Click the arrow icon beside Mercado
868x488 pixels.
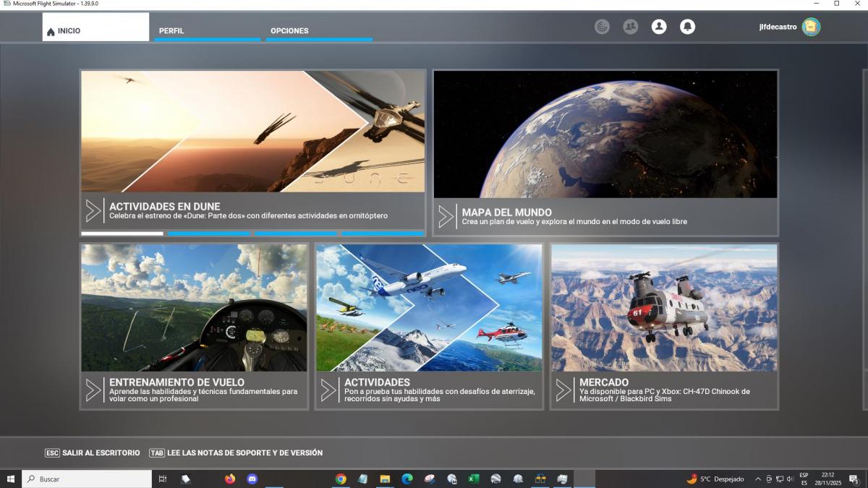(563, 390)
